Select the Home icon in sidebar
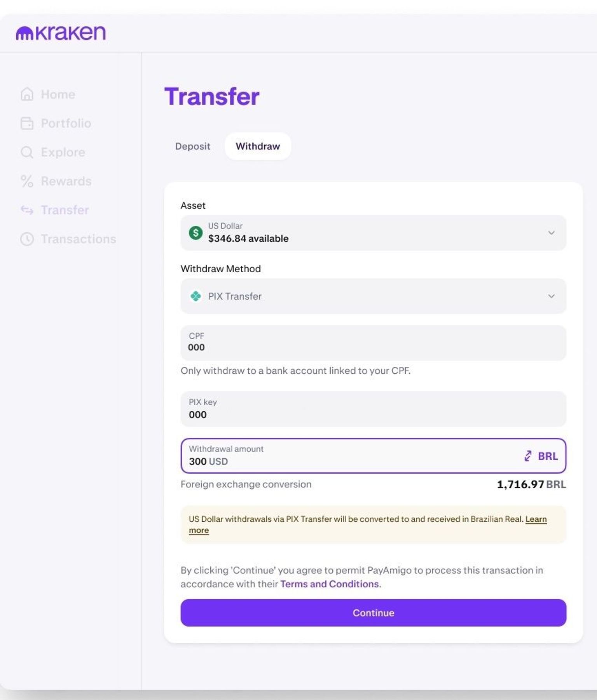 tap(26, 94)
